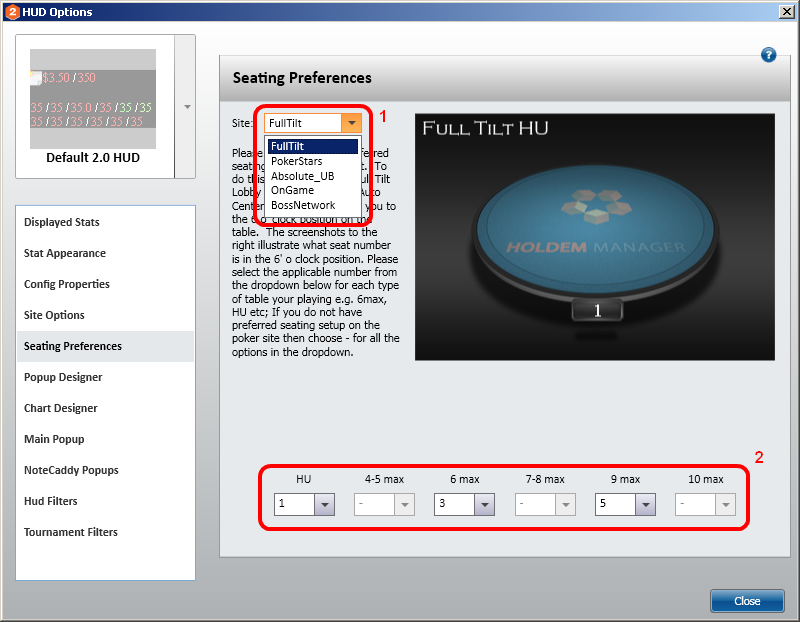Open the HUD selector arrow beside Default 2.0 HUD
The width and height of the screenshot is (800, 622).
(x=187, y=107)
